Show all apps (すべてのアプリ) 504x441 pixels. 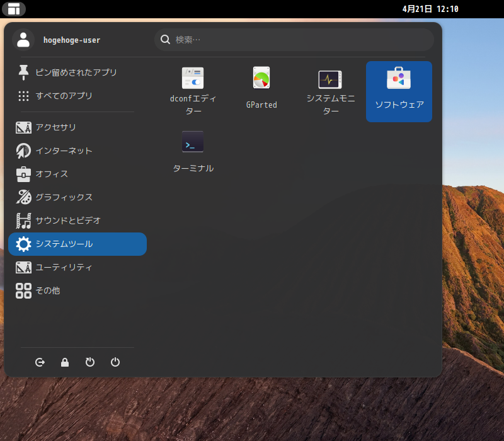tap(64, 96)
